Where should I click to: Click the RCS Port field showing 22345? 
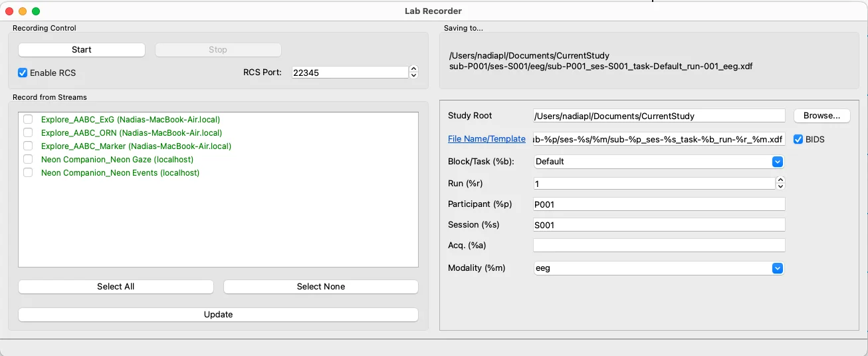pyautogui.click(x=350, y=73)
